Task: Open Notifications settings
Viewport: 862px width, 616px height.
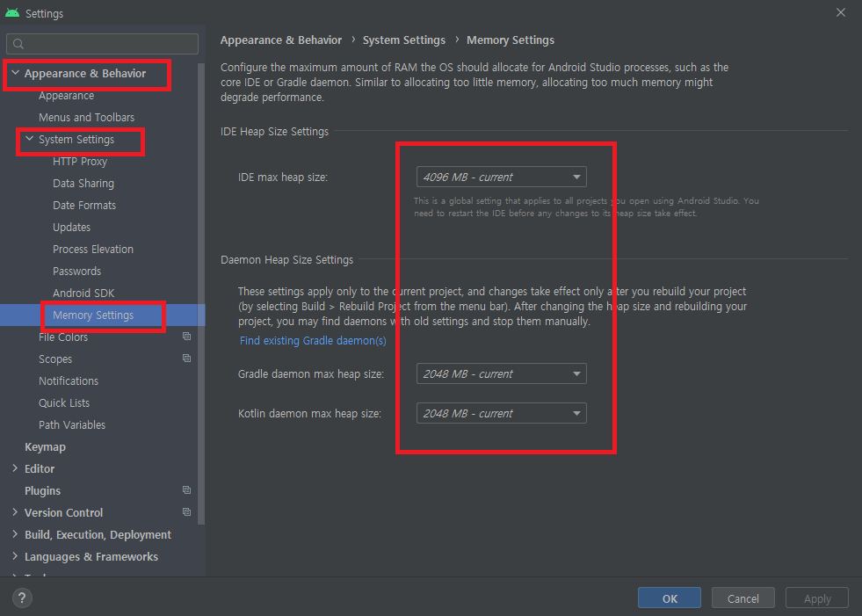Action: [x=69, y=381]
